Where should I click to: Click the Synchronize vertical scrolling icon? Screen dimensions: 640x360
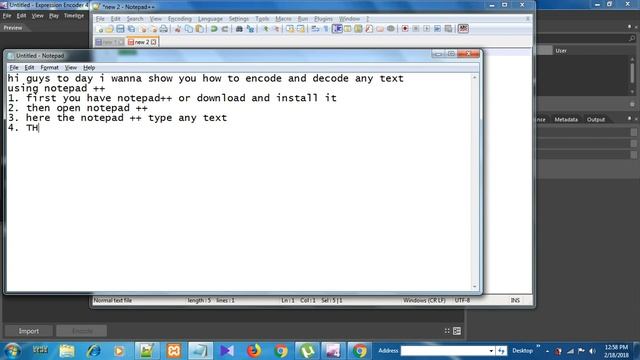[290, 29]
